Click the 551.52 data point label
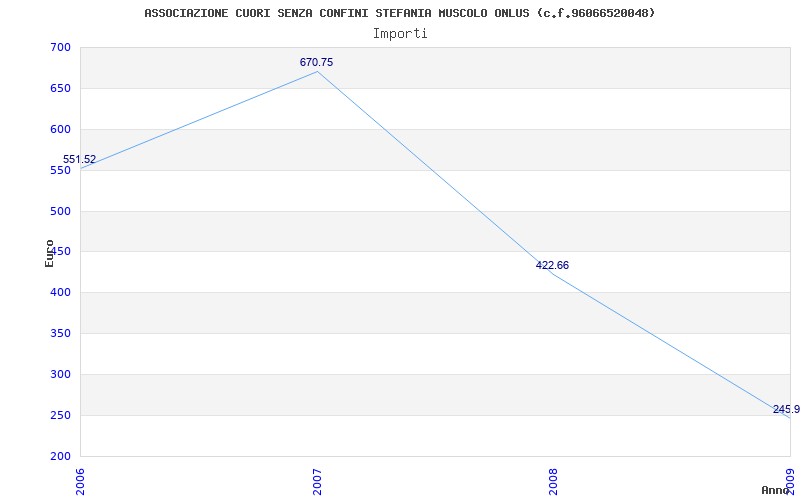Image resolution: width=800 pixels, height=500 pixels. click(x=80, y=159)
